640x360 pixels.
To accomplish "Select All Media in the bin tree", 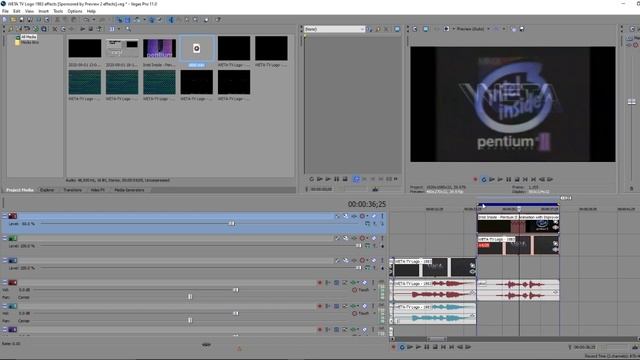I will click(29, 37).
